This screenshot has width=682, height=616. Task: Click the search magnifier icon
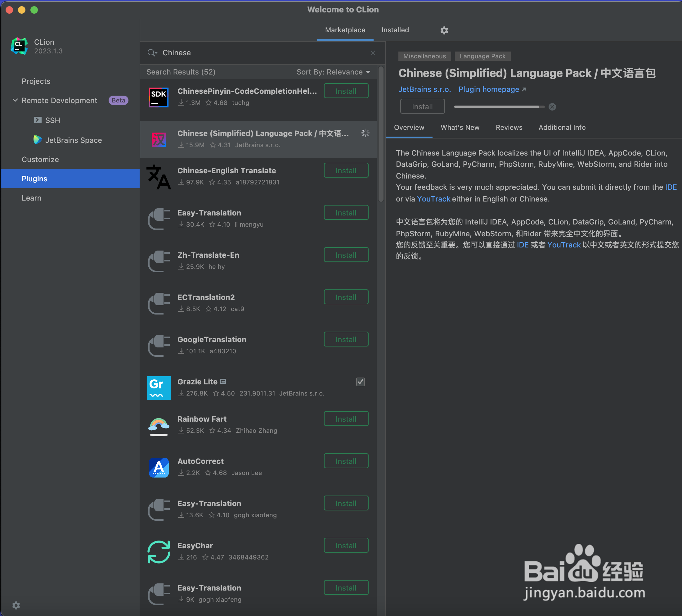click(151, 53)
